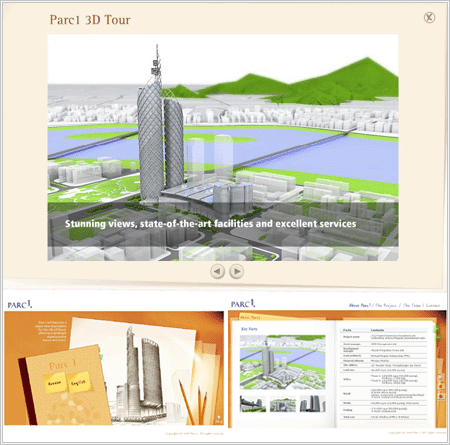Open the About Parc1 menu link
Screen dimensions: 450x445
(360, 305)
